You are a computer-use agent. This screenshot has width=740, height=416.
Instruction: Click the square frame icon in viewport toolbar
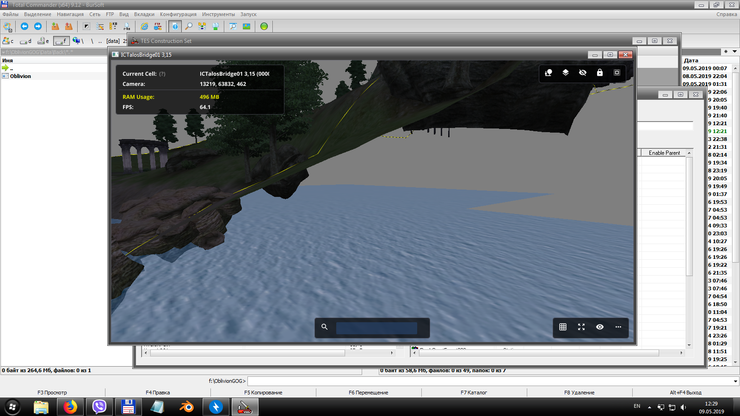[x=617, y=73]
